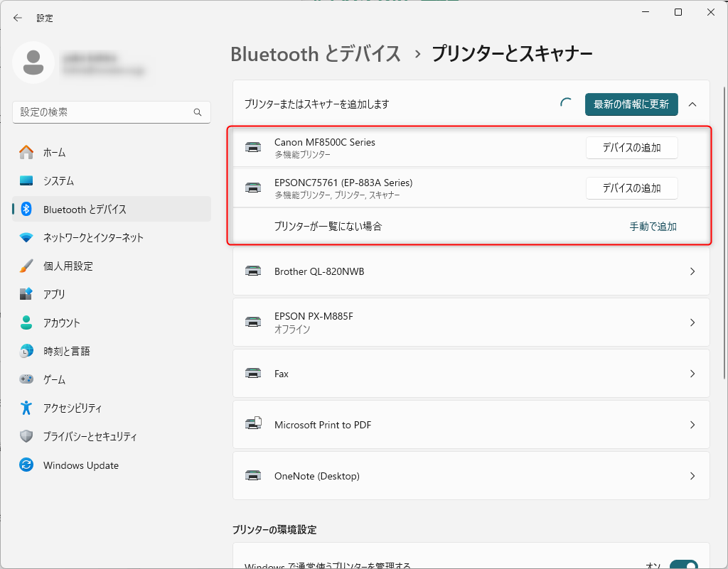Click the 手動で追加 link
The width and height of the screenshot is (728, 569).
[x=653, y=227]
